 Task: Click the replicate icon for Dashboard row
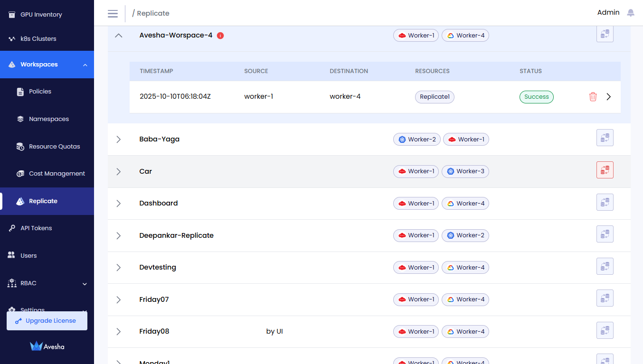coord(605,202)
